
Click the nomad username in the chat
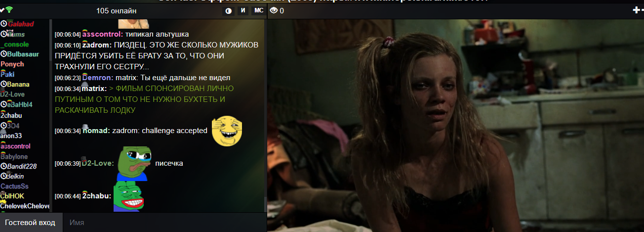click(x=96, y=131)
